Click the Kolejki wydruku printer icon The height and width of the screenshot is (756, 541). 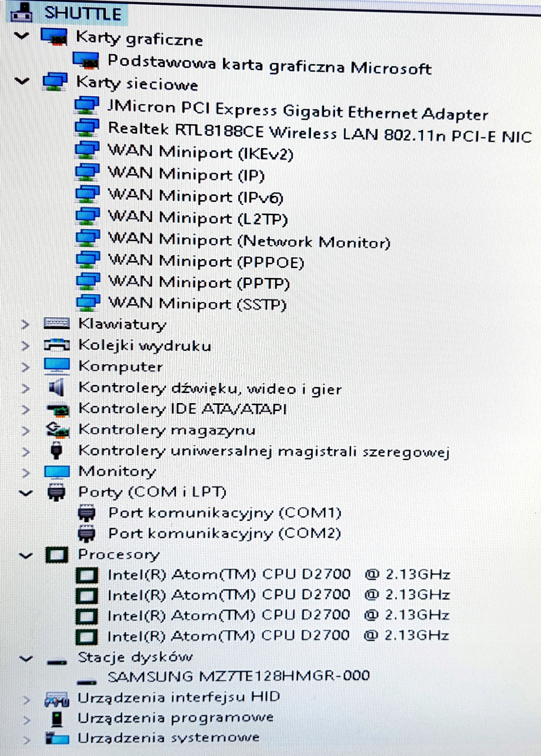pos(57,345)
